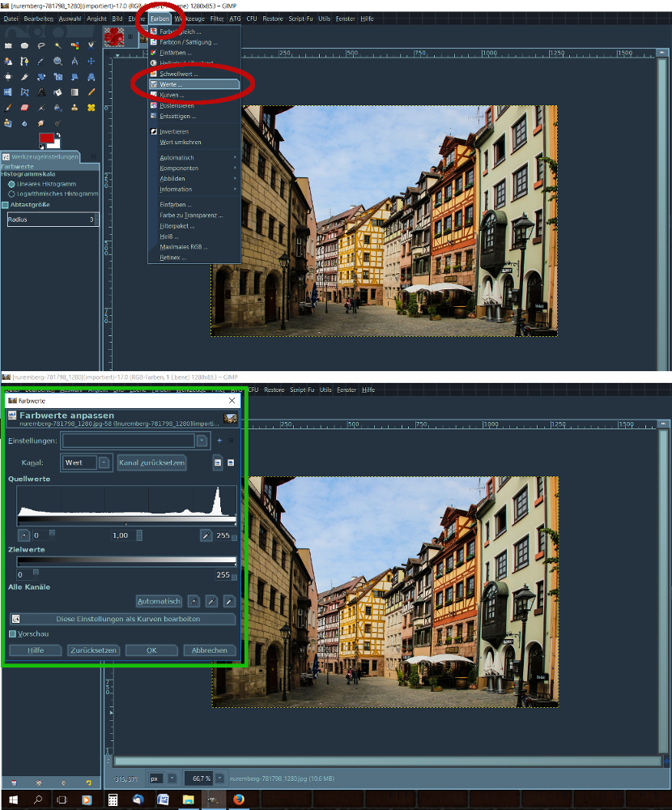Select the Eraser tool in toolbox
This screenshot has height=810, width=672.
24,107
